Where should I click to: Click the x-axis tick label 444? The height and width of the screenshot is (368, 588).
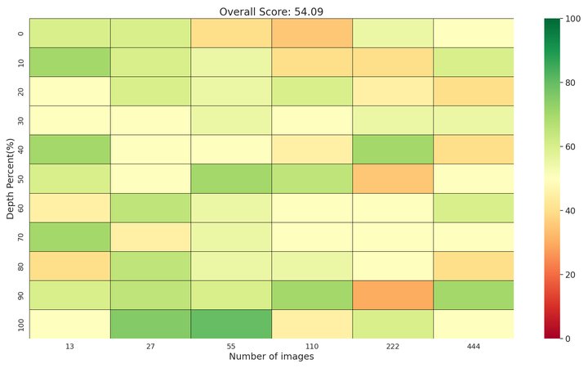473,346
